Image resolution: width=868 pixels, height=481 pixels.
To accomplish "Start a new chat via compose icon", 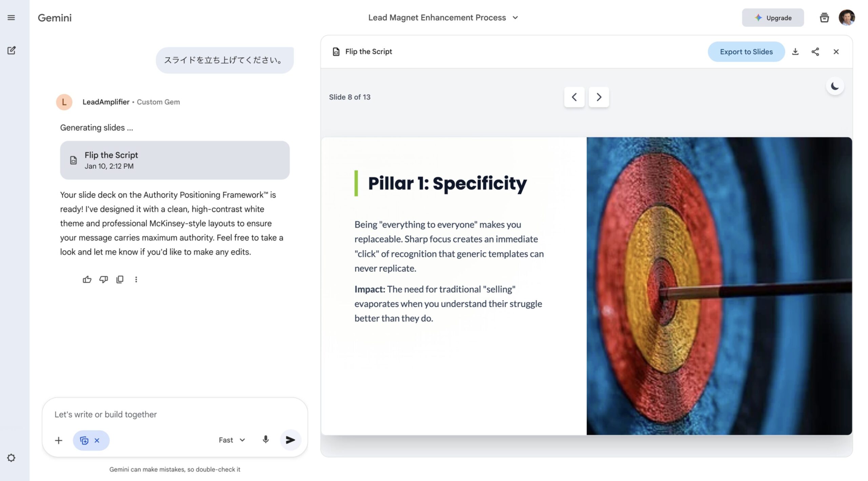I will point(11,50).
